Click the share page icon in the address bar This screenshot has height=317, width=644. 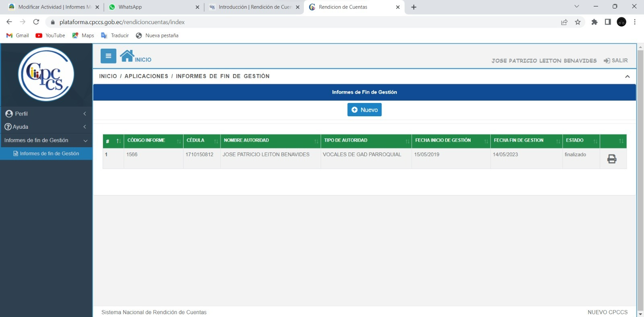point(564,22)
